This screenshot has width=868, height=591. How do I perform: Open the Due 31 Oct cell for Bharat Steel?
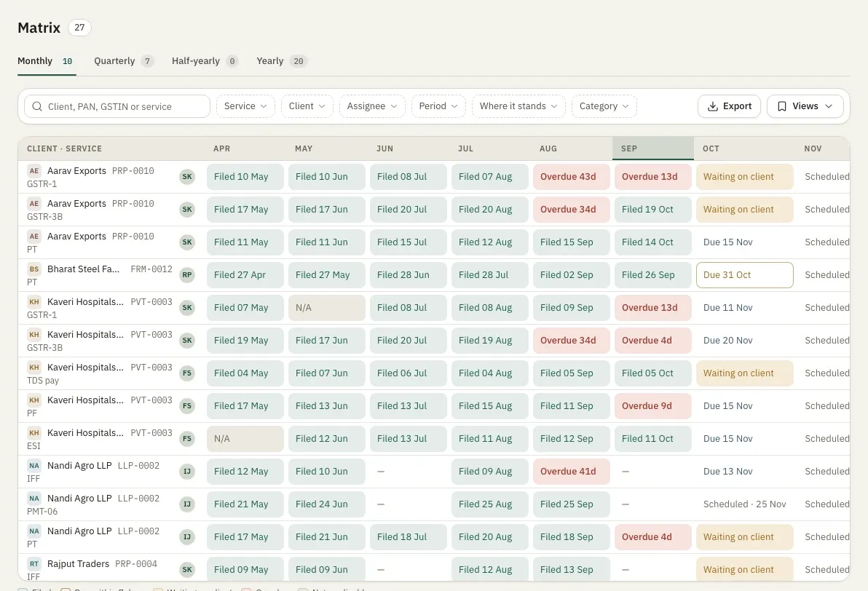[x=744, y=275]
